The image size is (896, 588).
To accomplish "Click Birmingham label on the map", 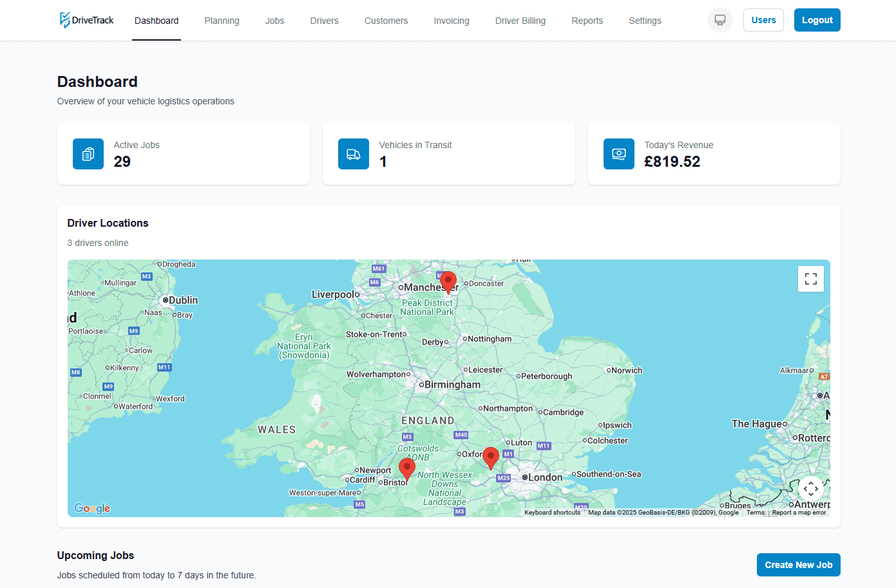I will 452,384.
